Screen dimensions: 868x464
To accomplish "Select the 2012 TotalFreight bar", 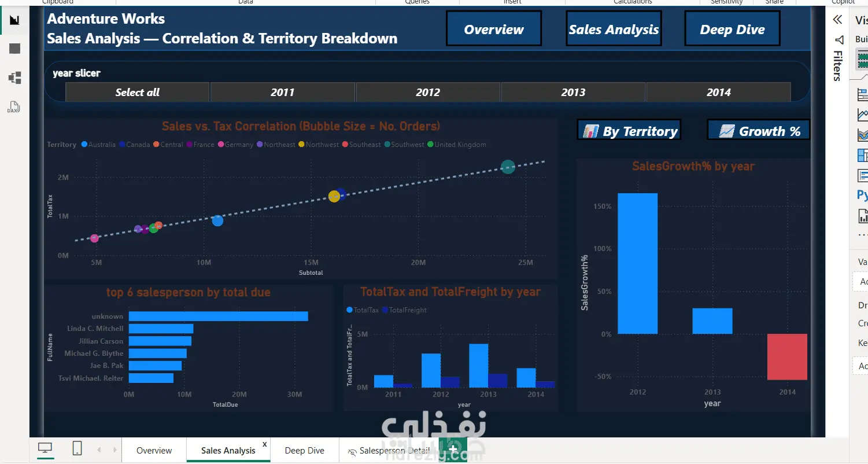I will 450,382.
